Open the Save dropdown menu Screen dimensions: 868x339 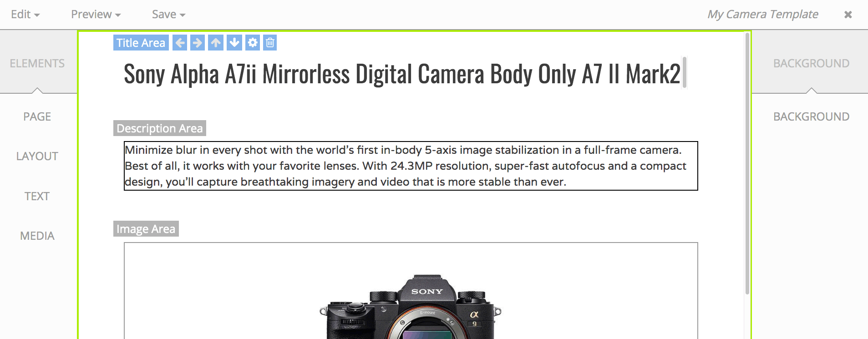169,15
